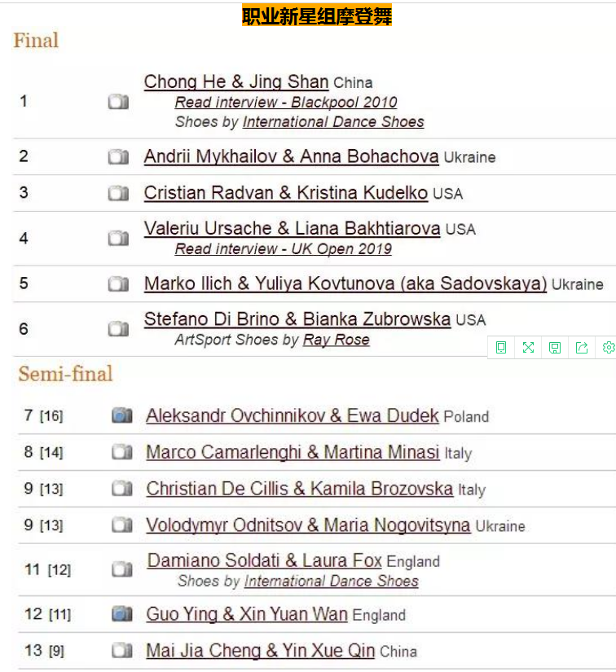Click camera icon for Volodymyr Odnitsov row
The width and height of the screenshot is (616, 672).
pyautogui.click(x=122, y=525)
